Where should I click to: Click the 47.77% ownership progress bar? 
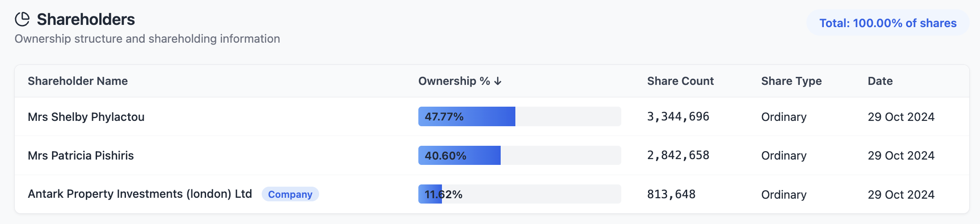(519, 116)
